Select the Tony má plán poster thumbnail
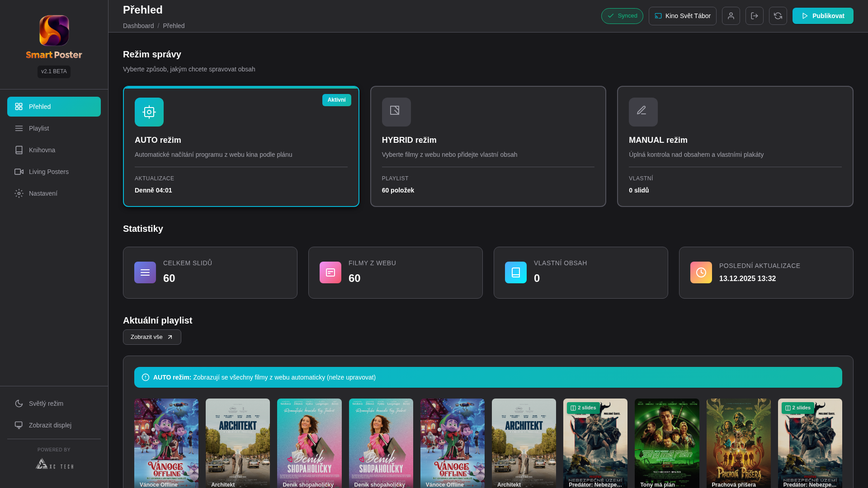This screenshot has height=488, width=868. click(666, 443)
